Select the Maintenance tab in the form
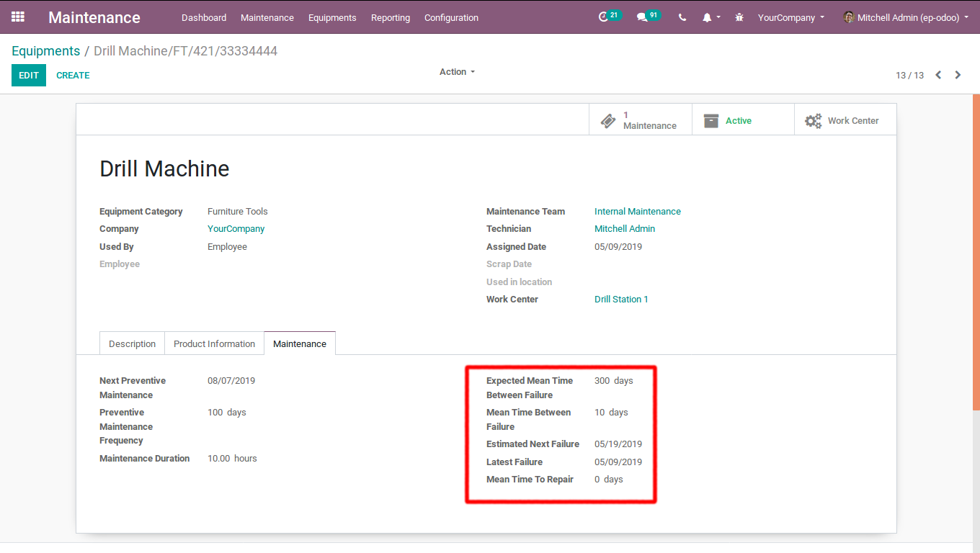The width and height of the screenshot is (980, 553). (300, 343)
